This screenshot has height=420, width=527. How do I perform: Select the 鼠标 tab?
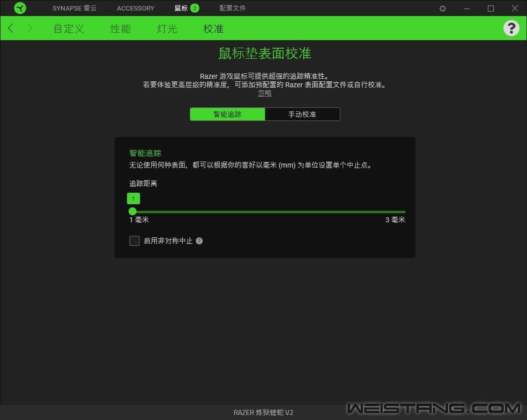pyautogui.click(x=181, y=8)
